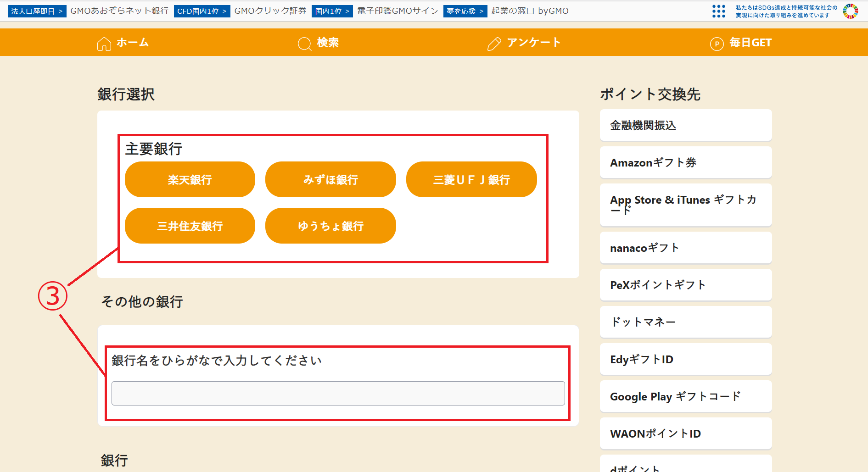Open WAONポイントID exchange option

686,433
